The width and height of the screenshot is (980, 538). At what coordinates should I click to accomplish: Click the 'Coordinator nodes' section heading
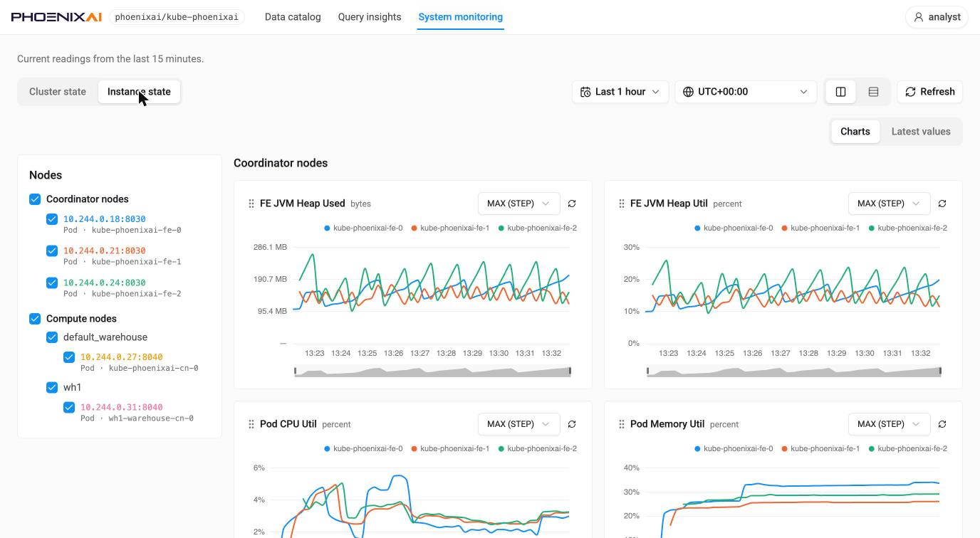pyautogui.click(x=281, y=163)
